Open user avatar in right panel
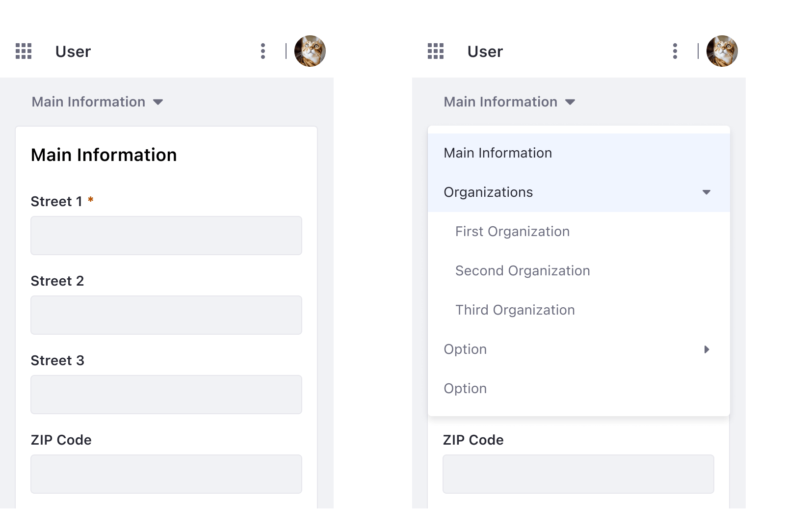 point(722,51)
